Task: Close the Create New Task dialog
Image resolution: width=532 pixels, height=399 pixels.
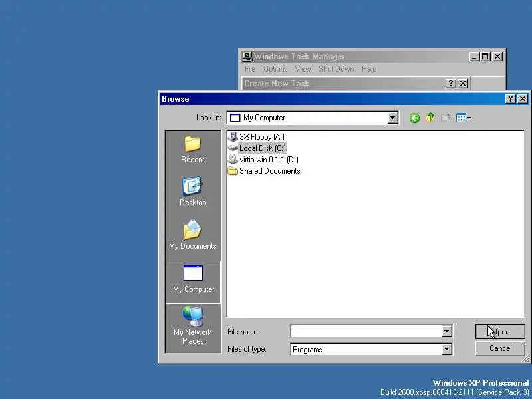Action: click(x=463, y=84)
